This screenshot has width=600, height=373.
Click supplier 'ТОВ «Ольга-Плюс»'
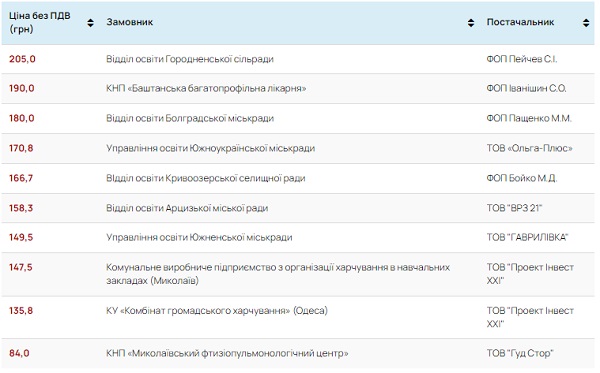pyautogui.click(x=530, y=148)
